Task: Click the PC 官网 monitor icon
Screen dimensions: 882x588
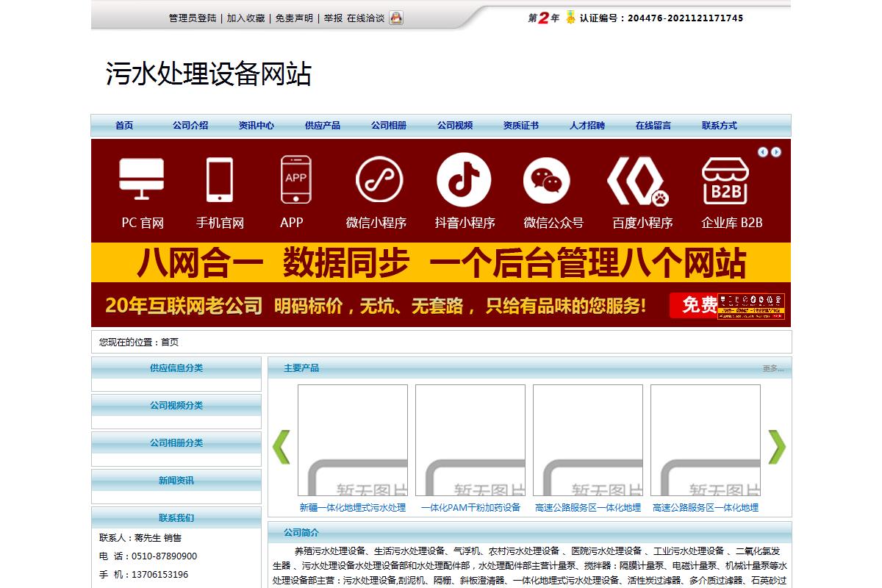Action: [x=142, y=180]
